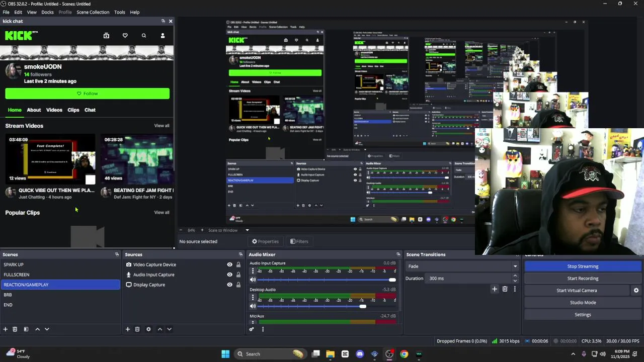Hide the Video Capture Device source
This screenshot has width=644, height=362.
tap(230, 264)
